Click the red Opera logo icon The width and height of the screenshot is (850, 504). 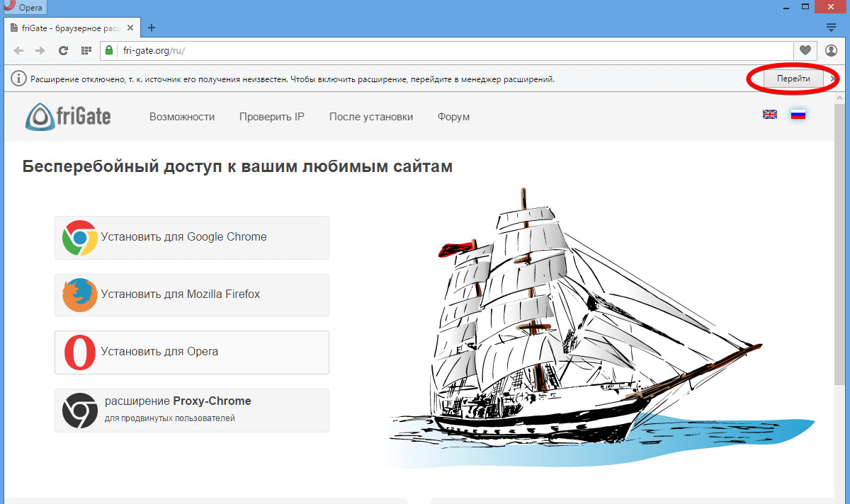click(x=79, y=353)
